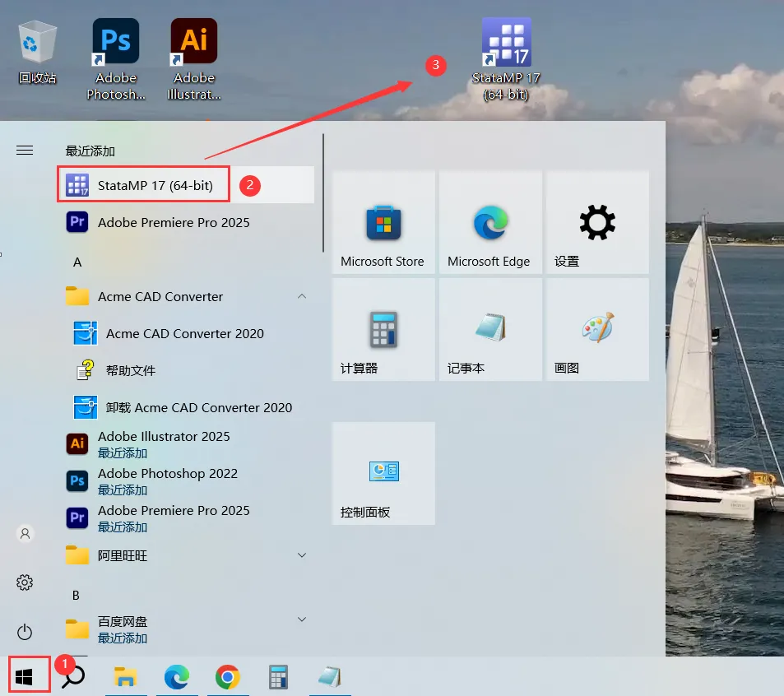Image resolution: width=784 pixels, height=696 pixels.
Task: Open StataMP 17 desktop shortcut
Action: coord(506,59)
